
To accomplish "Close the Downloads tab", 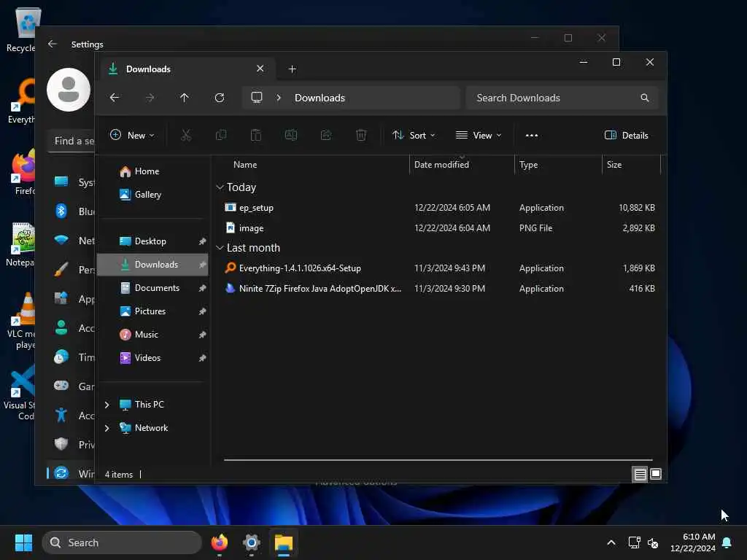I will click(260, 69).
